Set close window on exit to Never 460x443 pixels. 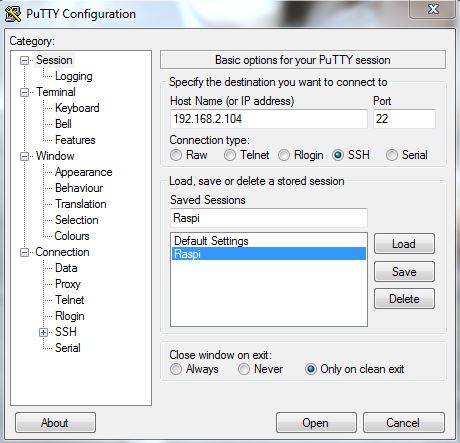point(244,369)
